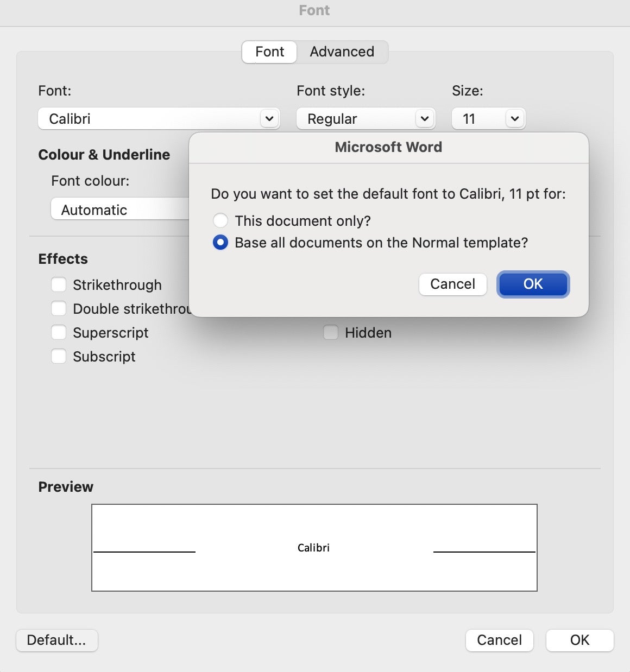Check the Subscript checkbox
The height and width of the screenshot is (672, 630).
click(x=59, y=357)
